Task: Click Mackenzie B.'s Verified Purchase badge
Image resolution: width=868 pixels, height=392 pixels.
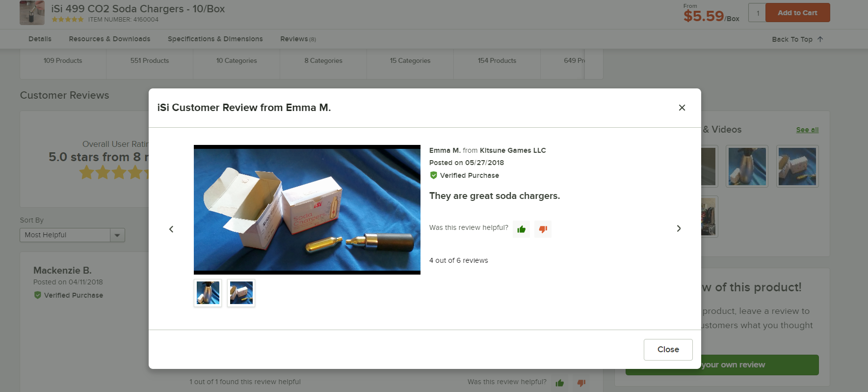Action: (68, 295)
